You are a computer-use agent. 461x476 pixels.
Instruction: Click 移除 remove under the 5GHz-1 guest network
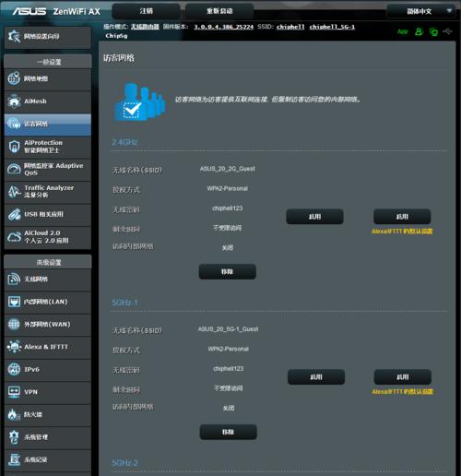229,432
